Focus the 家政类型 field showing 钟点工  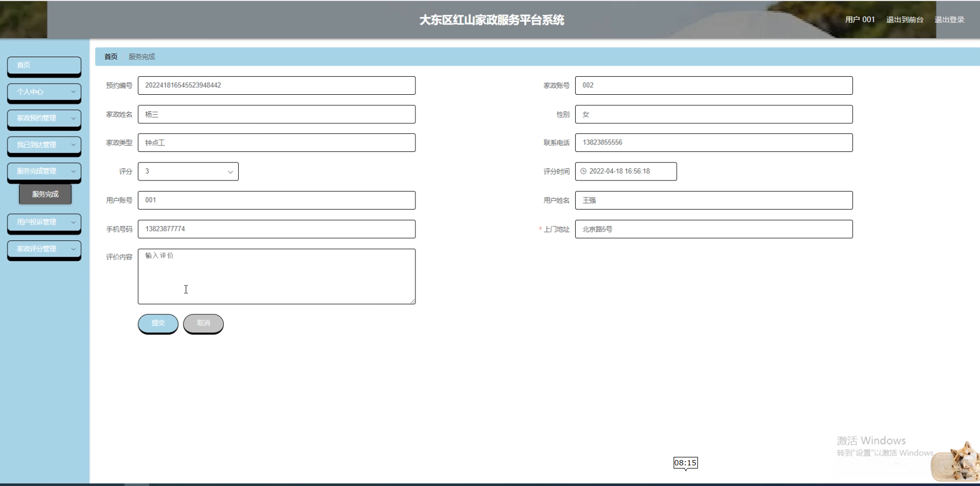[x=277, y=143]
